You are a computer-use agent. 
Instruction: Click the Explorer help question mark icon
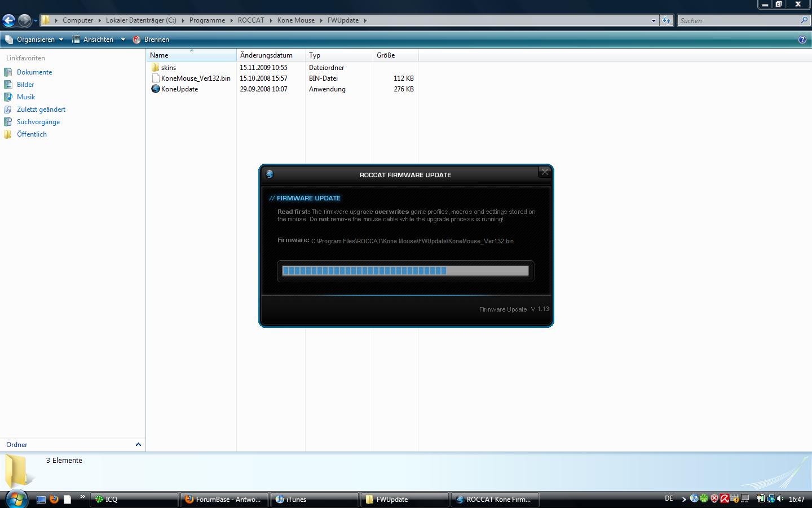(x=802, y=40)
